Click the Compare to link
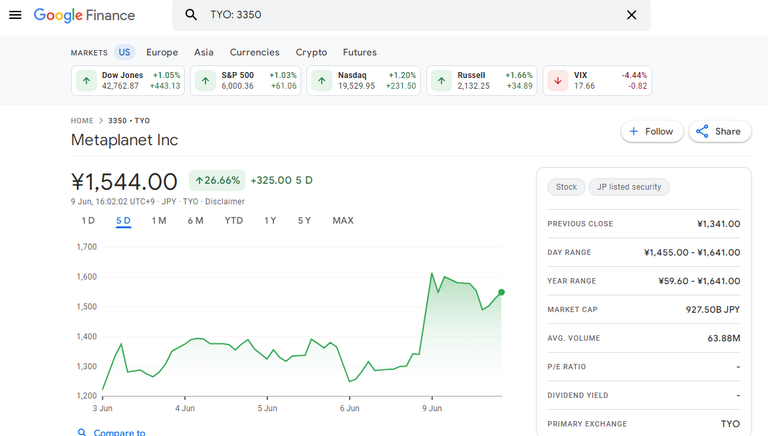The width and height of the screenshot is (768, 436). click(120, 432)
